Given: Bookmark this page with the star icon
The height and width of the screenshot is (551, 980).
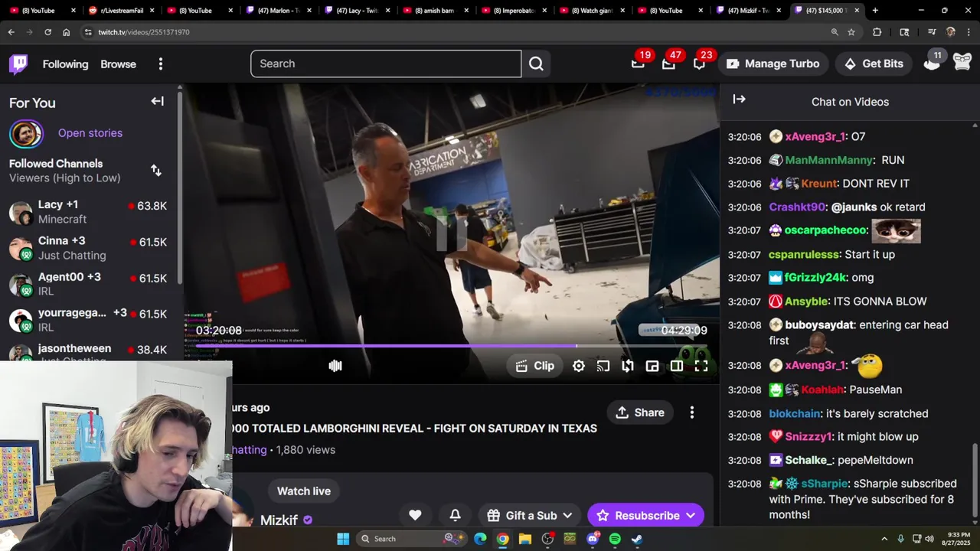Looking at the screenshot, I should pyautogui.click(x=851, y=32).
